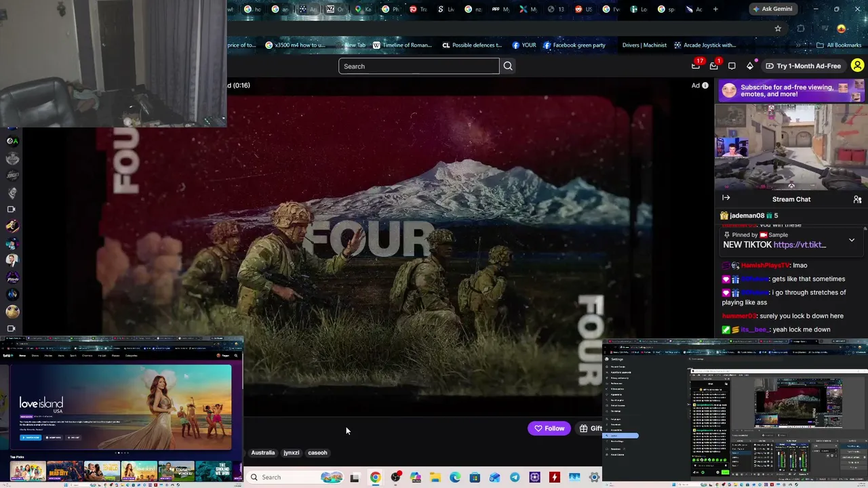
Task: Click the Windows taskbar Search box
Action: [296, 477]
